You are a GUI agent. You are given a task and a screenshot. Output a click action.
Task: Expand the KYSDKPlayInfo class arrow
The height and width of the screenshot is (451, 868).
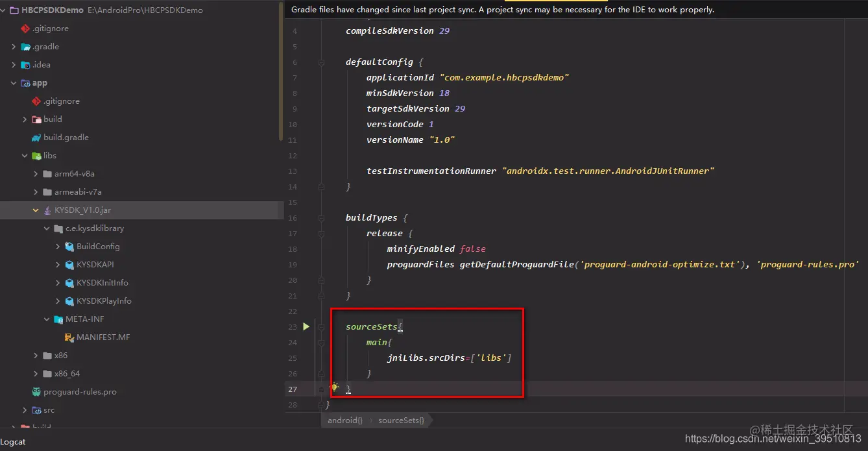[x=58, y=301]
